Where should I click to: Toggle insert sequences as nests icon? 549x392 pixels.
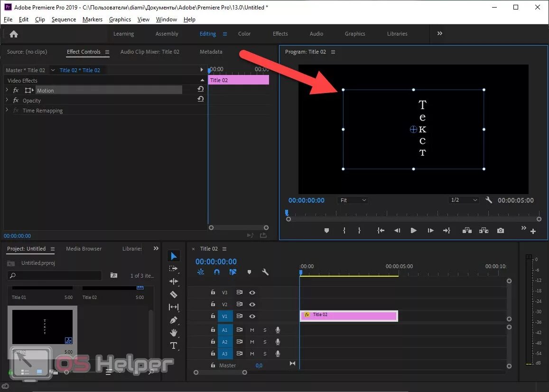pos(201,272)
